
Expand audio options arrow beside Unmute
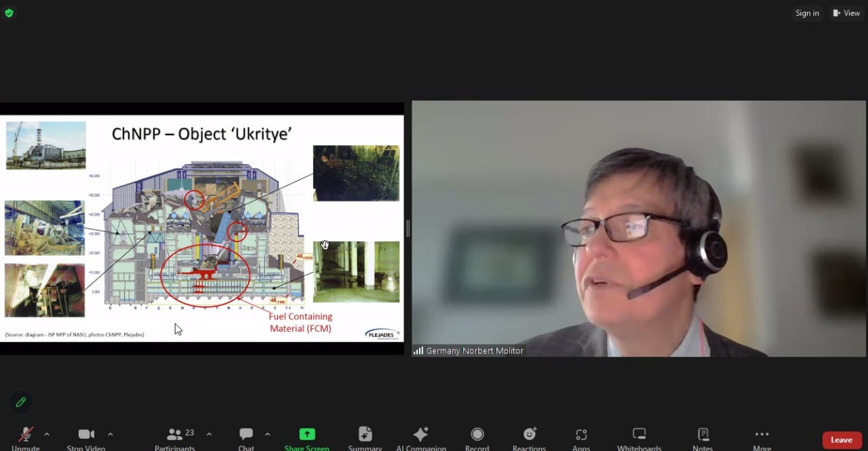tap(47, 434)
